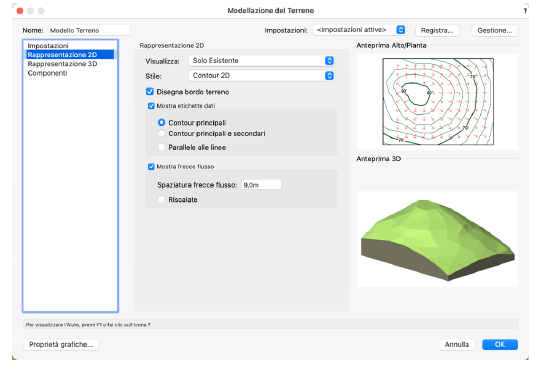Image resolution: width=537 pixels, height=369 pixels.
Task: Click the help question mark icon
Action: [x=525, y=11]
